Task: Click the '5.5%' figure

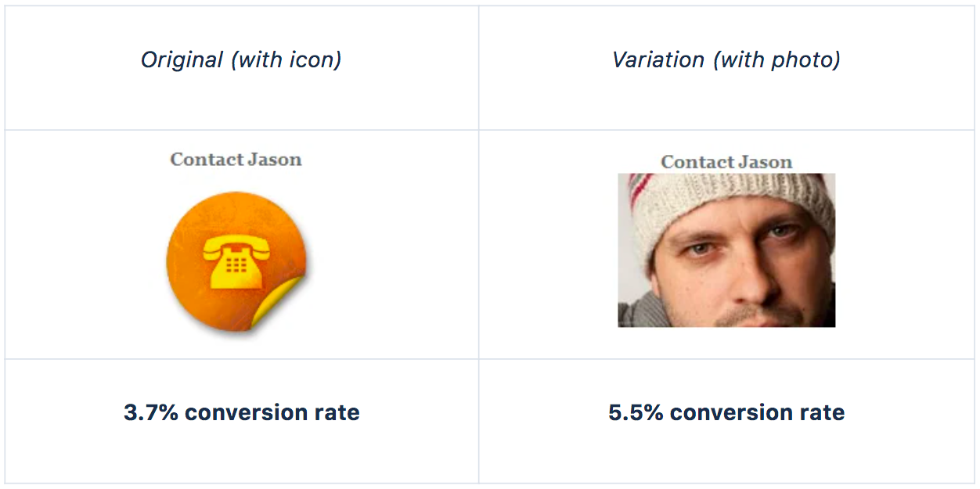Action: (635, 412)
